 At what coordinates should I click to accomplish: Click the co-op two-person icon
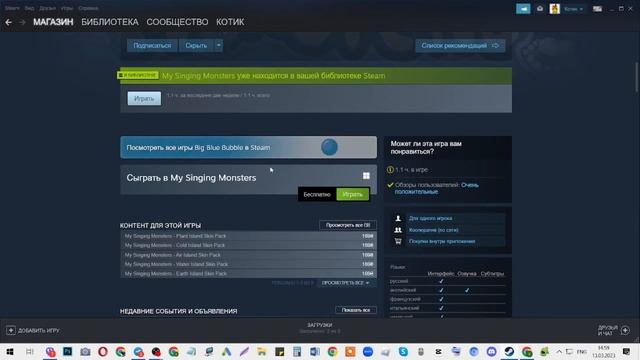tap(398, 230)
